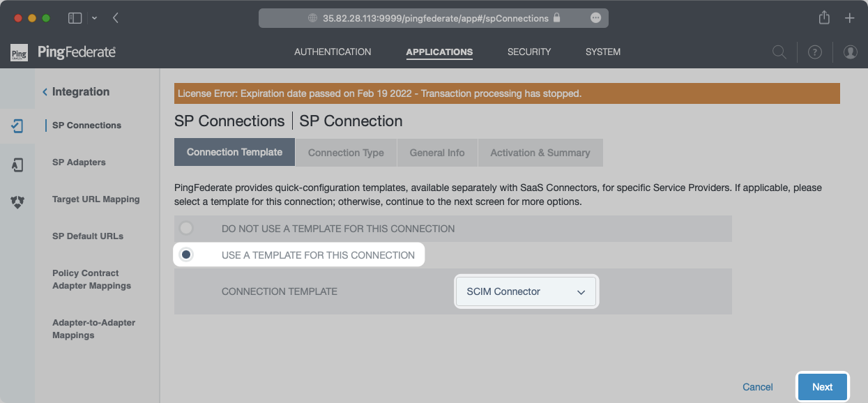
Task: Open the Authentication menu
Action: (333, 52)
